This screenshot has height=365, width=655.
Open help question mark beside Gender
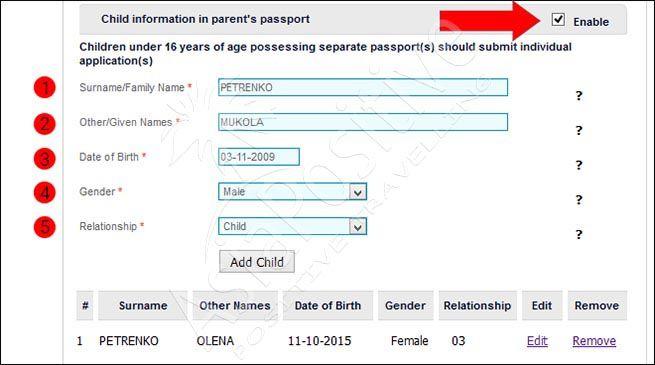pyautogui.click(x=579, y=200)
